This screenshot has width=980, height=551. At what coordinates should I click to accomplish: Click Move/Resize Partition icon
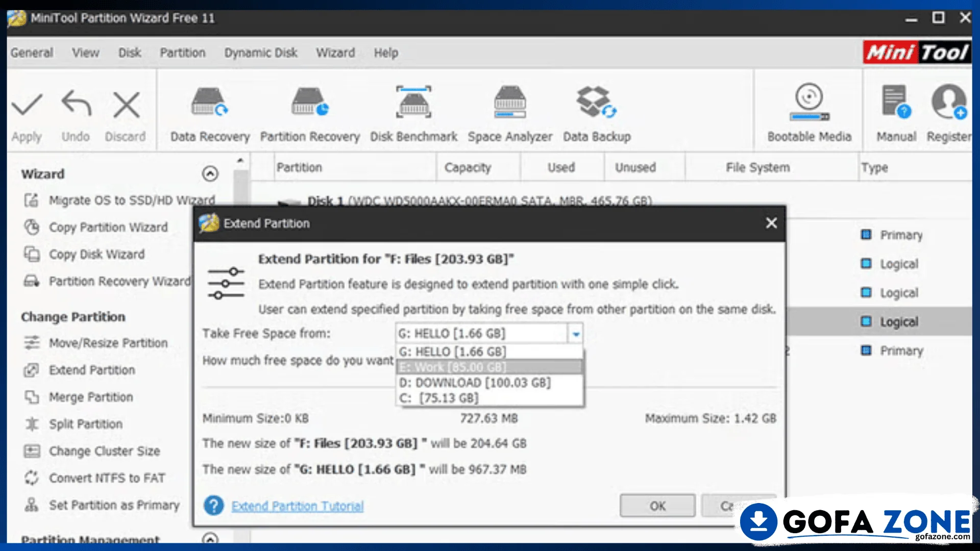pos(32,343)
